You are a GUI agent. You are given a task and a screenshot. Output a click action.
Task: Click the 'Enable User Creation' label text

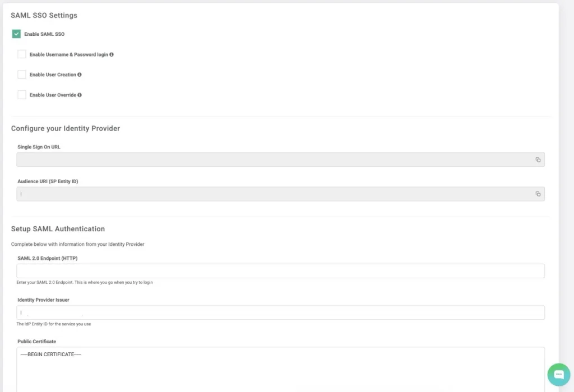point(53,74)
